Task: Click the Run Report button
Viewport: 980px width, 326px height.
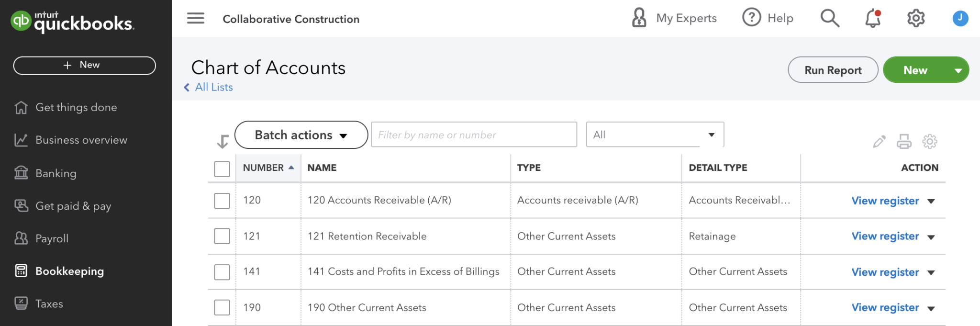Action: point(833,70)
